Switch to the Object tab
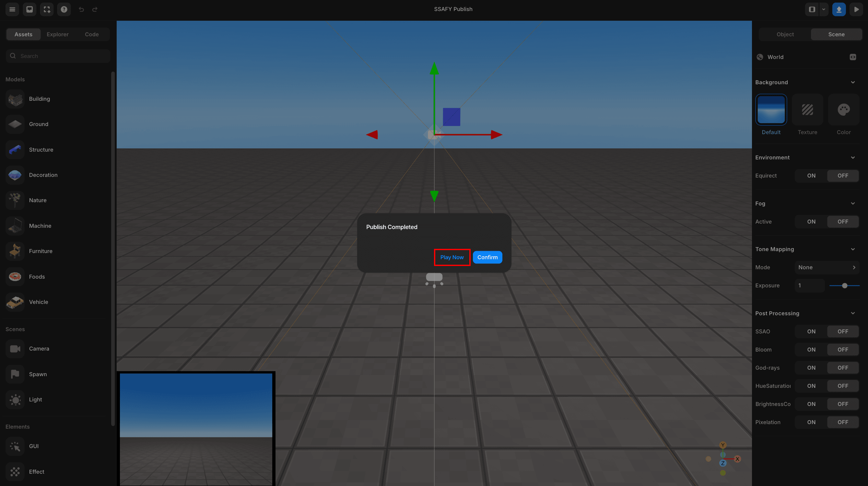The height and width of the screenshot is (486, 868). point(784,34)
